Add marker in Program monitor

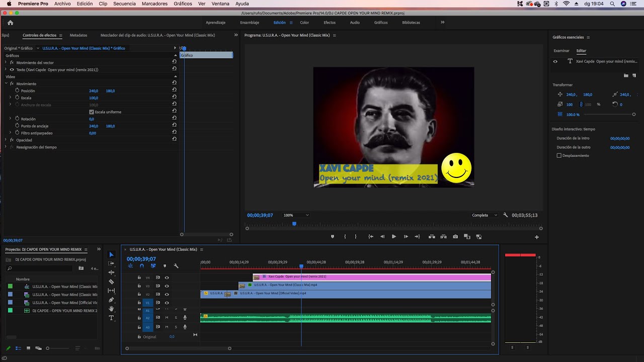pos(333,236)
